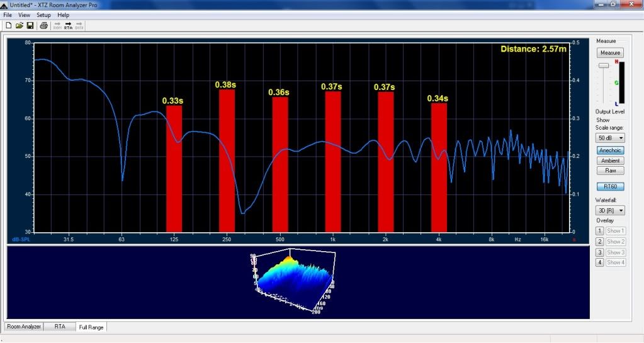This screenshot has height=343, width=644.
Task: Click the New file icon
Action: click(9, 26)
